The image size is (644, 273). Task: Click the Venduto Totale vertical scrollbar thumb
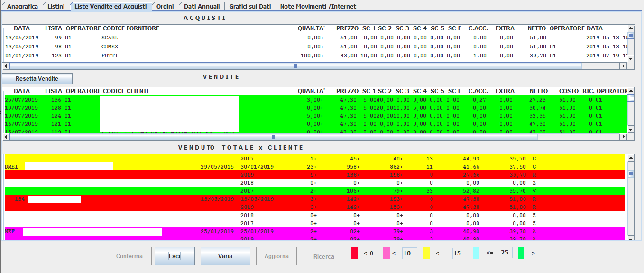tap(631, 174)
